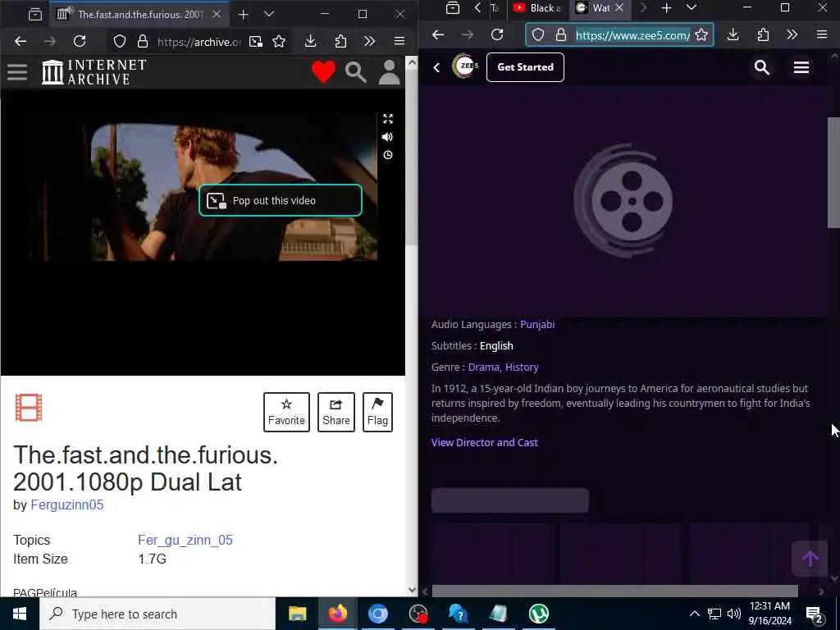Open downloads in left Firefox window

click(311, 41)
